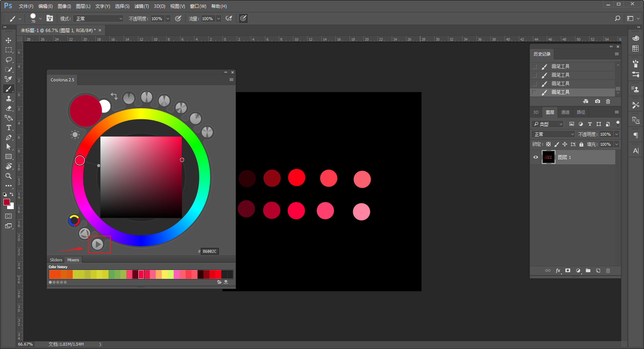Click the zoom percentage field 66.67%
This screenshot has height=349, width=644.
pyautogui.click(x=25, y=344)
